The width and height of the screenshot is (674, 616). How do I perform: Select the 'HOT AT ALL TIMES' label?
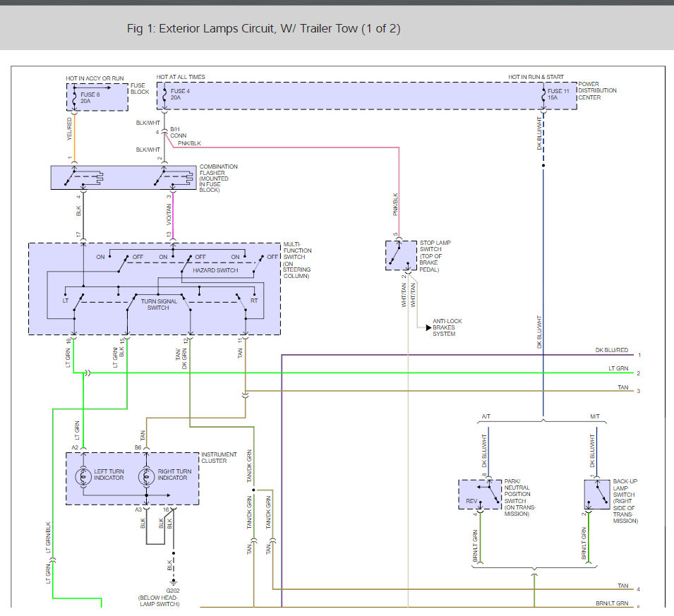(181, 77)
